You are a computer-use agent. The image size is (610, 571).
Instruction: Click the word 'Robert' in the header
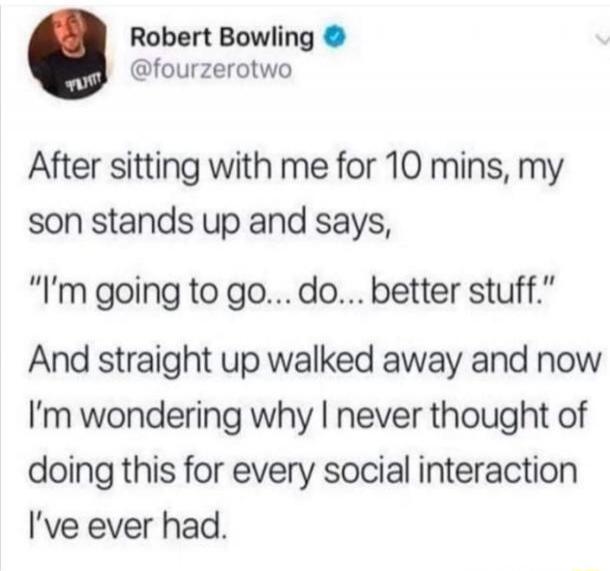coord(172,37)
